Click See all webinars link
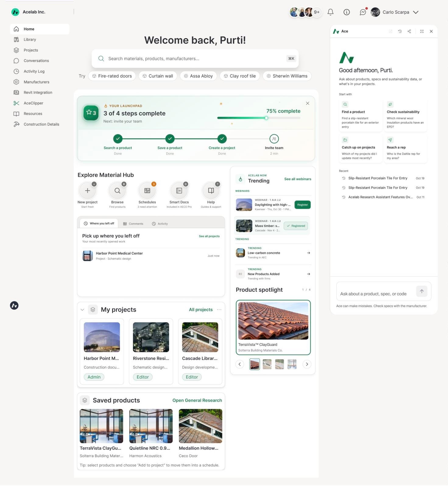The height and width of the screenshot is (486, 448). coord(298,179)
